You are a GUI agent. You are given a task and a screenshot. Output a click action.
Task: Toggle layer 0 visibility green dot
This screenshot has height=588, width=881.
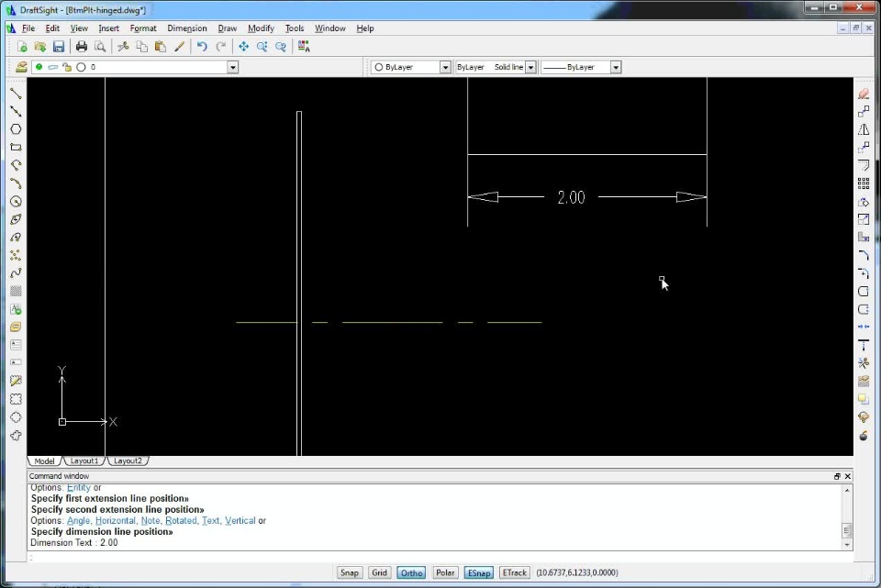coord(39,67)
